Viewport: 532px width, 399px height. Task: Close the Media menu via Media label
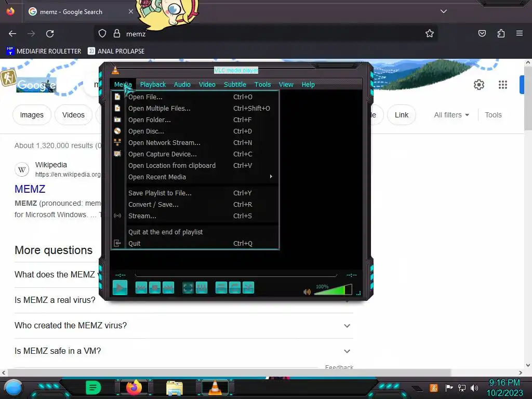click(123, 85)
